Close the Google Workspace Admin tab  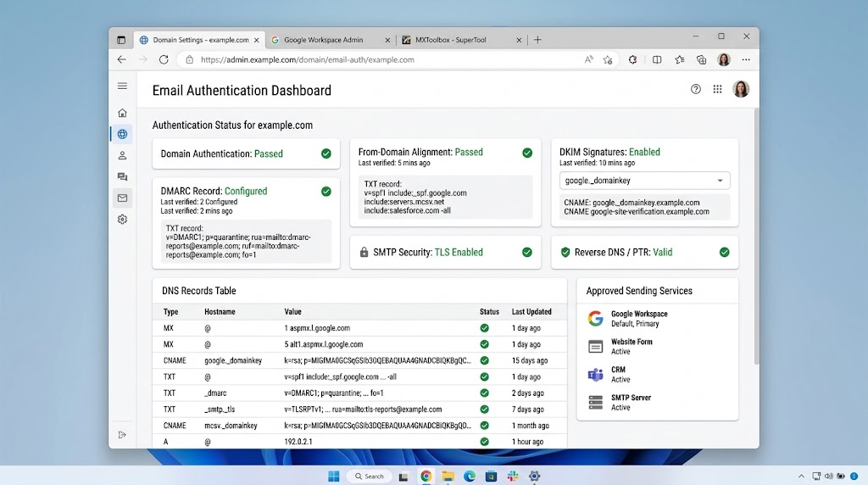[387, 40]
